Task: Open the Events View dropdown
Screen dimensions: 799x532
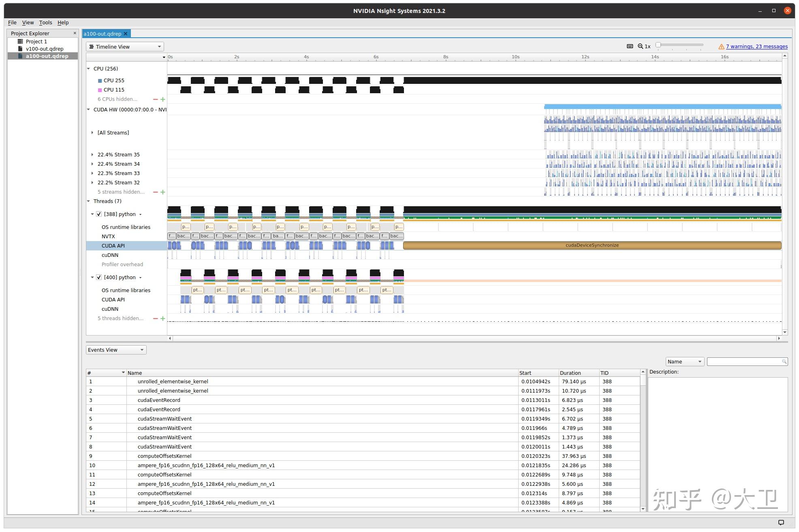Action: click(116, 350)
